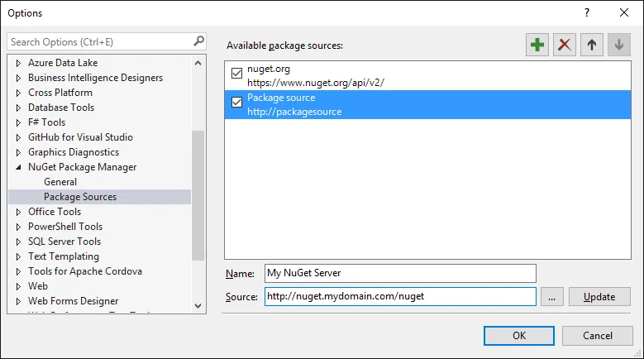Click the search magnifier icon
The height and width of the screenshot is (359, 644).
click(x=198, y=41)
